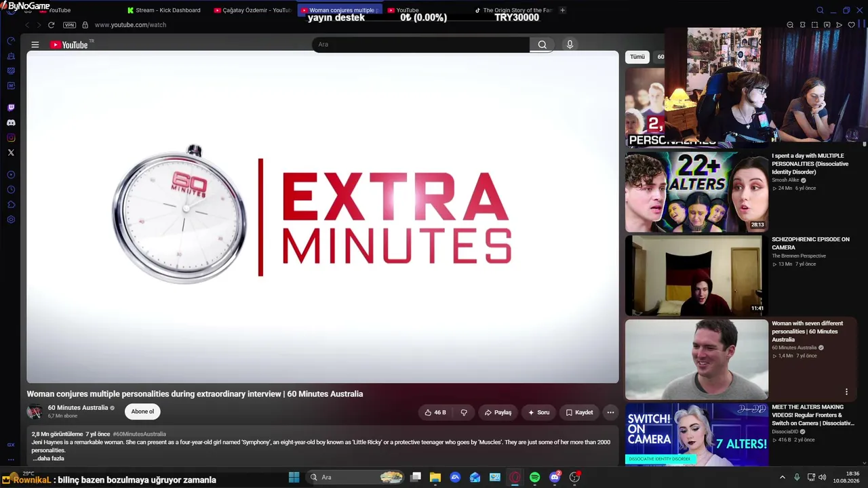Expand the description with ...daha fazla
The width and height of the screenshot is (868, 488).
click(48, 458)
